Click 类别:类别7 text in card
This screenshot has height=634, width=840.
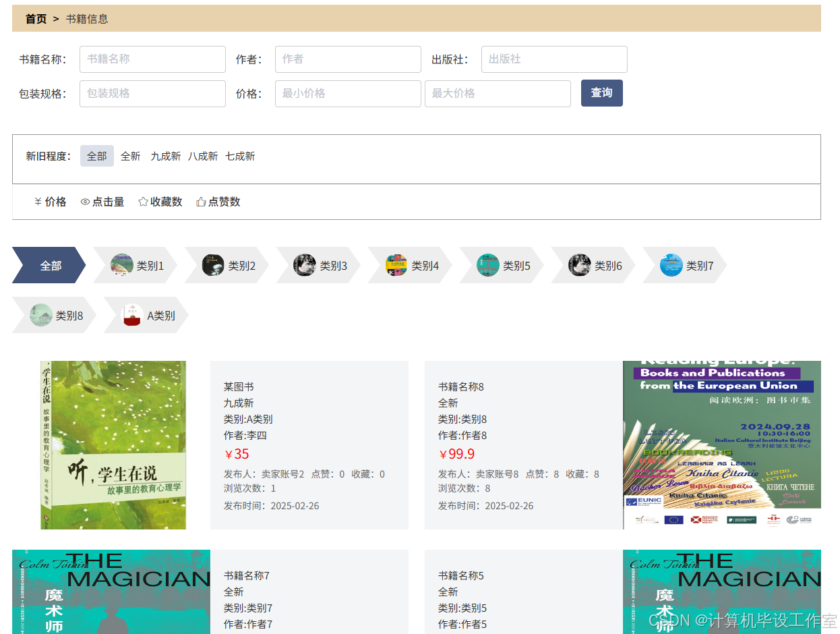[248, 608]
